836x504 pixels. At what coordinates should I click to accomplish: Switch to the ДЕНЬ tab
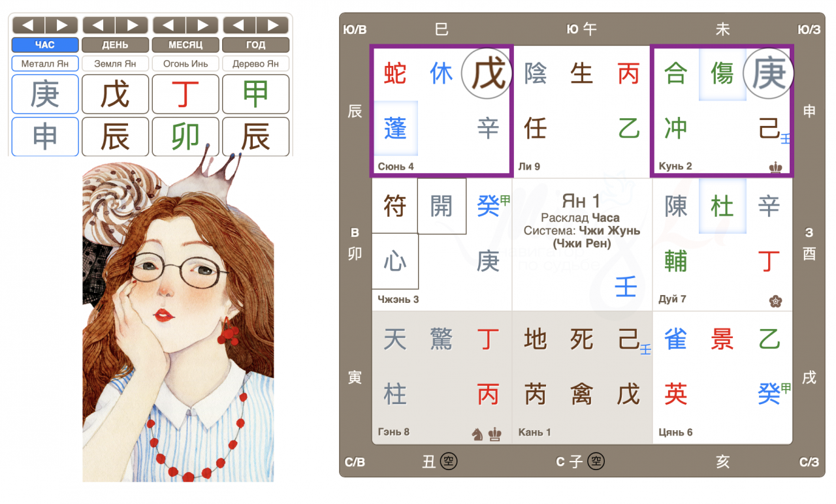[115, 45]
